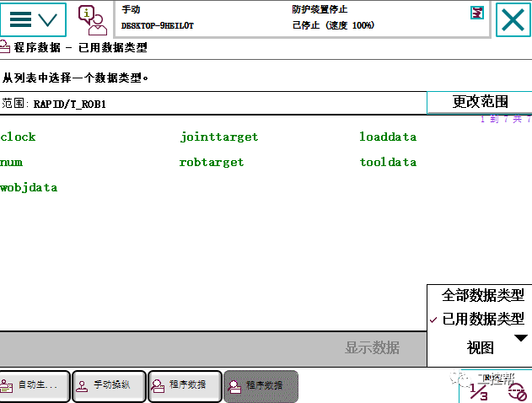Select the checked 已用数据类型 option
The image size is (532, 403).
482,319
